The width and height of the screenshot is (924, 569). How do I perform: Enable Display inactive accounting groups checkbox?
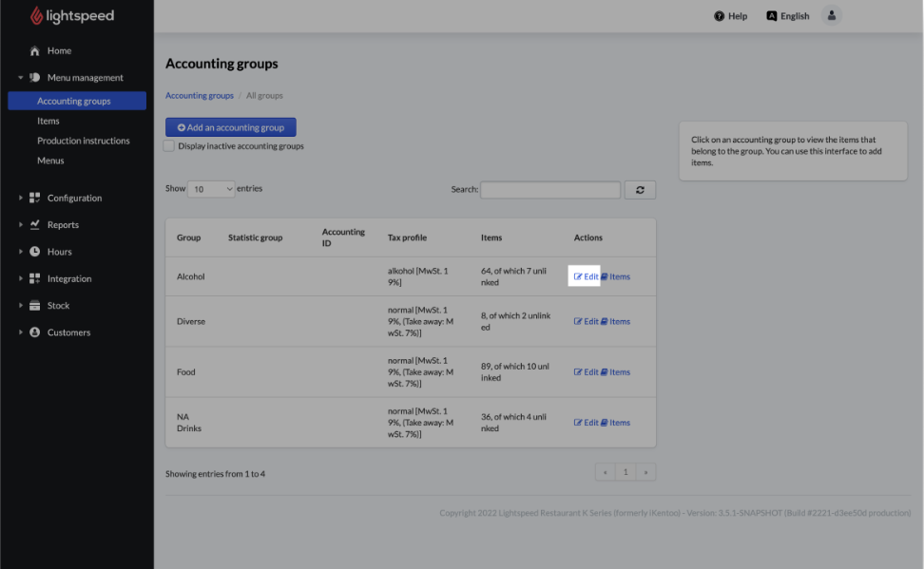[169, 146]
